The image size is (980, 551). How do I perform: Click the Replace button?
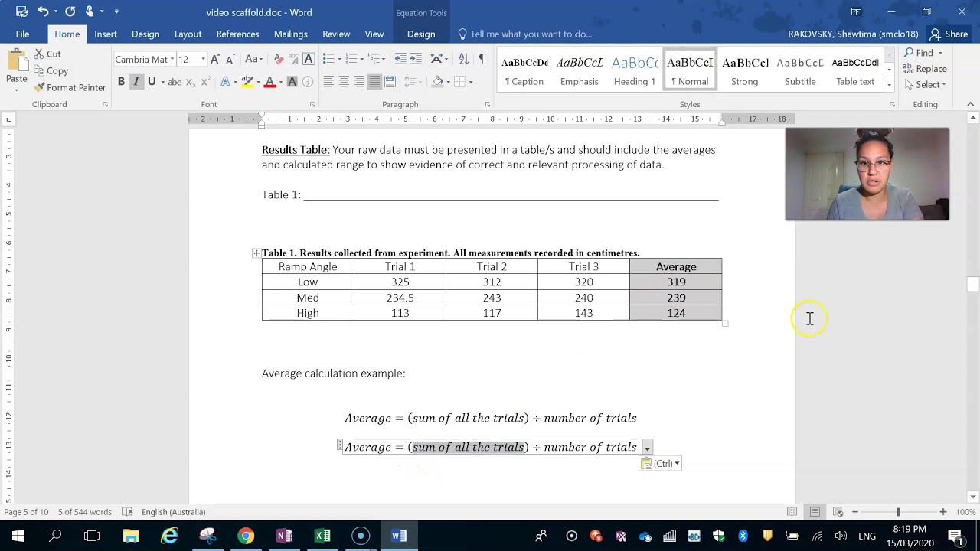tap(925, 69)
